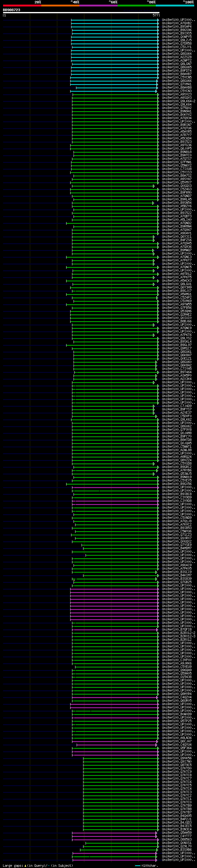Select hit UniRef100_Q8GU62
Screen dimensions: 197x868
(x=177, y=426)
